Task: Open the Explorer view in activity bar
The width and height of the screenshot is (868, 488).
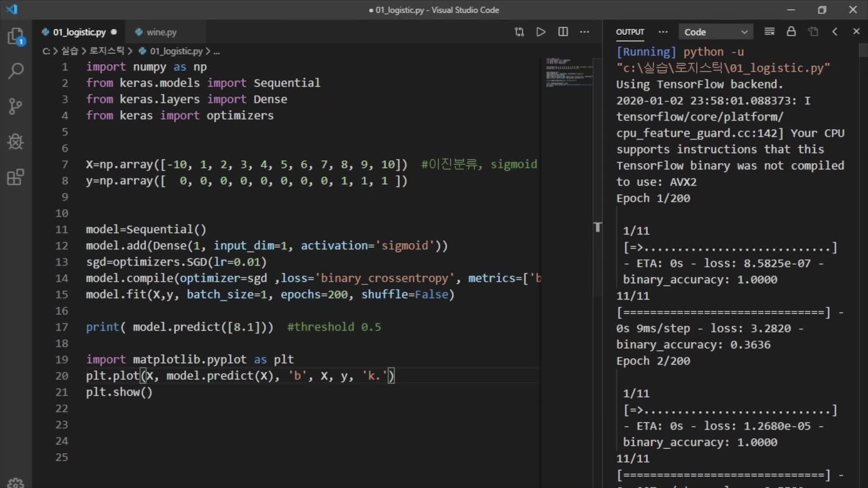Action: 16,36
